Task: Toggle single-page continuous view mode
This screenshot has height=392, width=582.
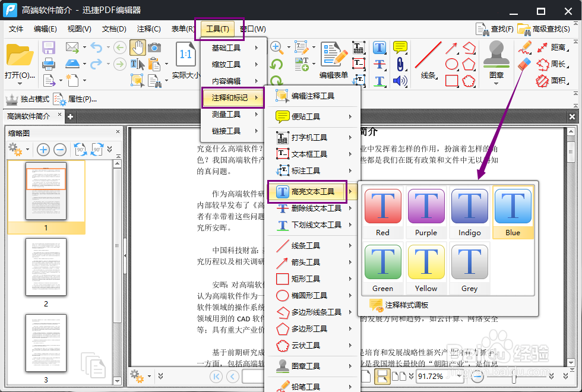Action: 382,376
